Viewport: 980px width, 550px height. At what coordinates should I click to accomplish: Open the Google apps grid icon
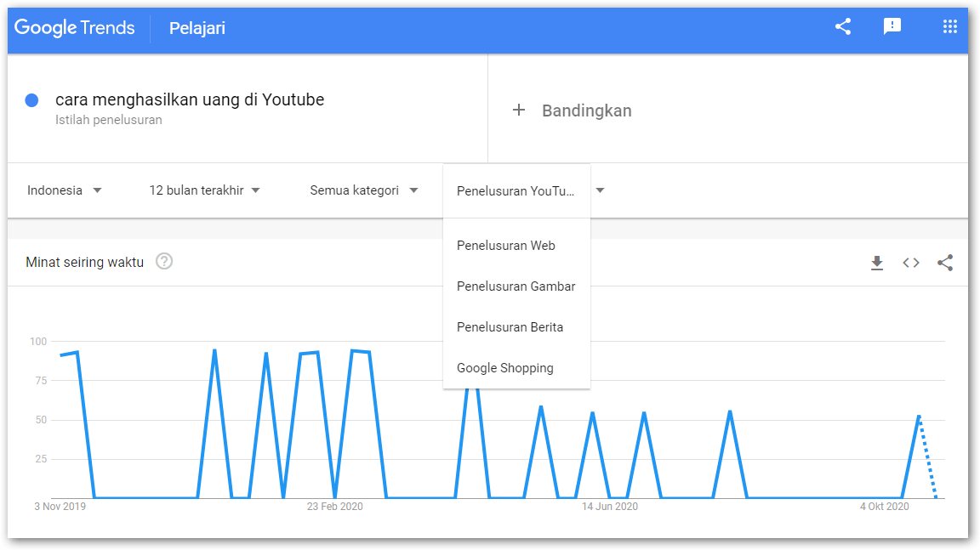pyautogui.click(x=949, y=26)
